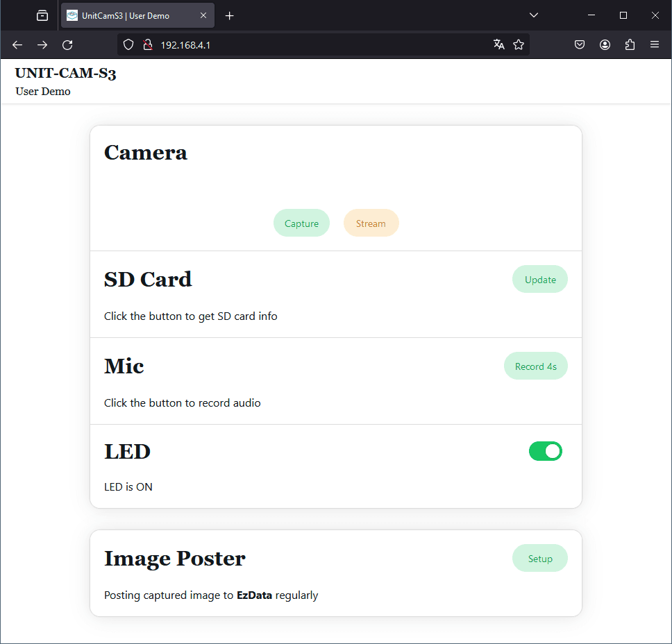
Task: Open the Firefox account profile icon
Action: point(605,45)
